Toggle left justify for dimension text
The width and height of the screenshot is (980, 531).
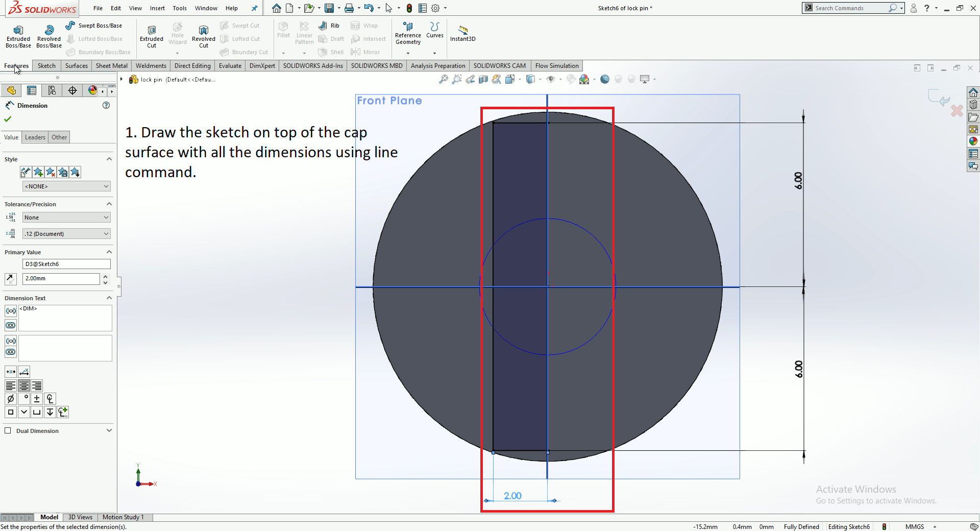click(x=11, y=386)
